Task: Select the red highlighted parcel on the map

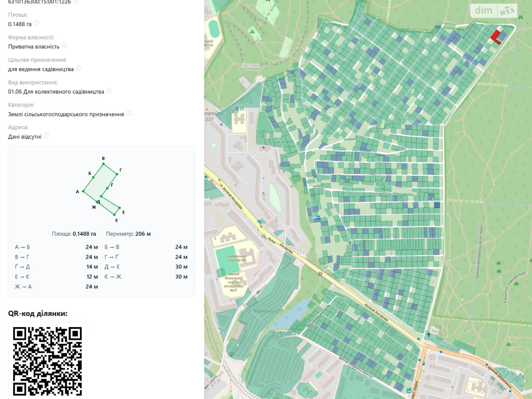Action: (495, 37)
